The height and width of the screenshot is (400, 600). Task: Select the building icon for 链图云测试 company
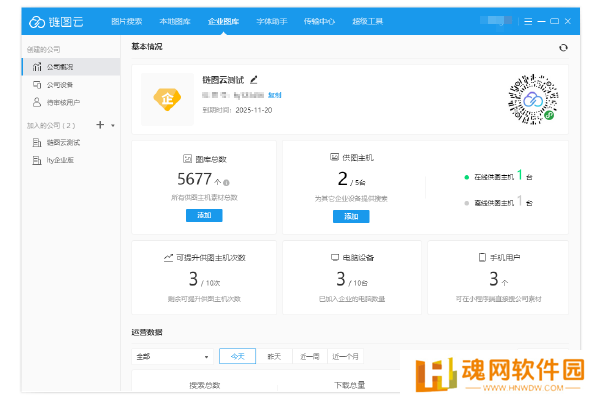(37, 143)
